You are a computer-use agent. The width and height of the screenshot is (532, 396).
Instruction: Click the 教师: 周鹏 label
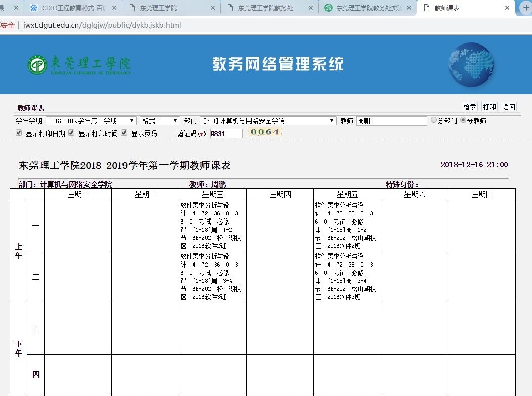click(208, 184)
